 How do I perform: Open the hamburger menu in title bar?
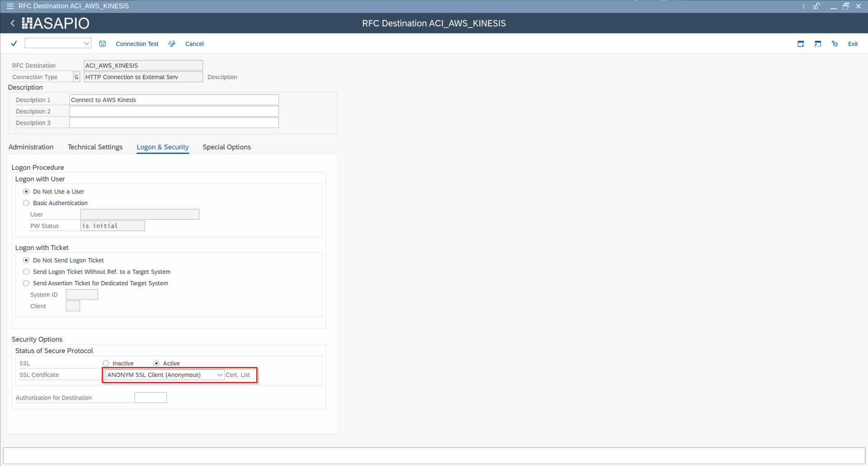[10, 6]
